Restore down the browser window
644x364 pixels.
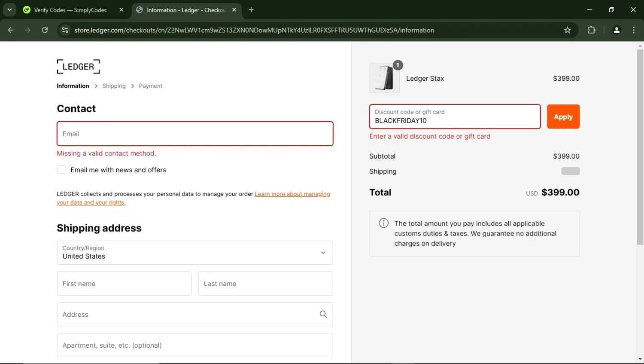point(611,9)
